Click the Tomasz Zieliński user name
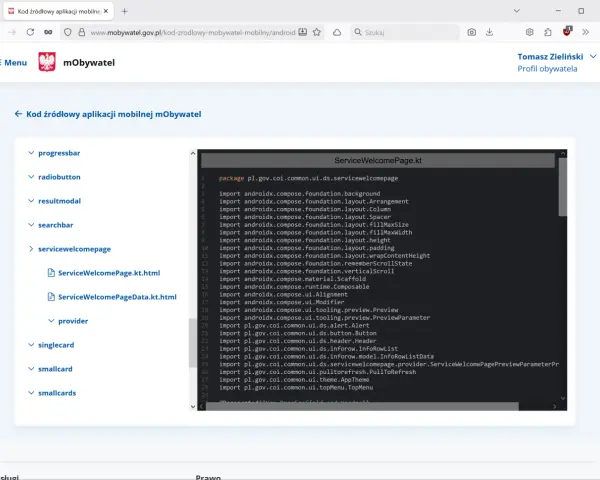The image size is (600, 480). [x=550, y=57]
